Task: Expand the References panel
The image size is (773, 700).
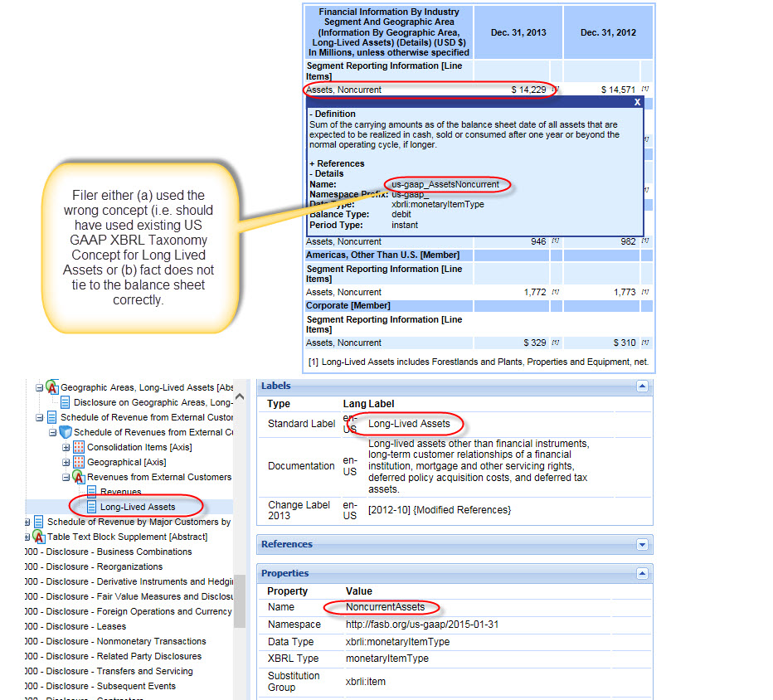Action: (642, 544)
